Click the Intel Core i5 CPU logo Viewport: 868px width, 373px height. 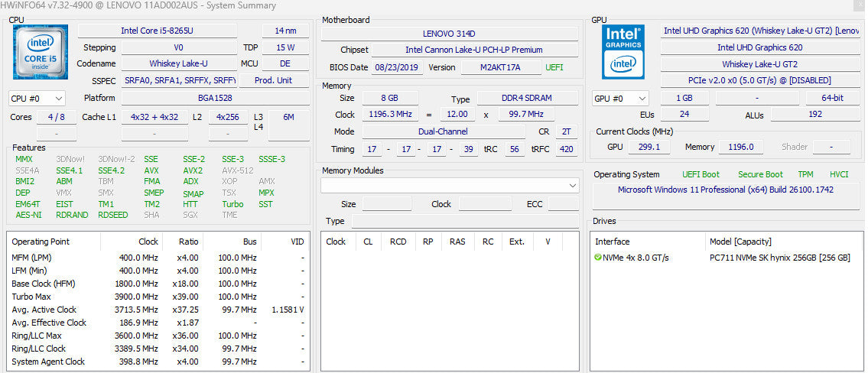[x=41, y=51]
